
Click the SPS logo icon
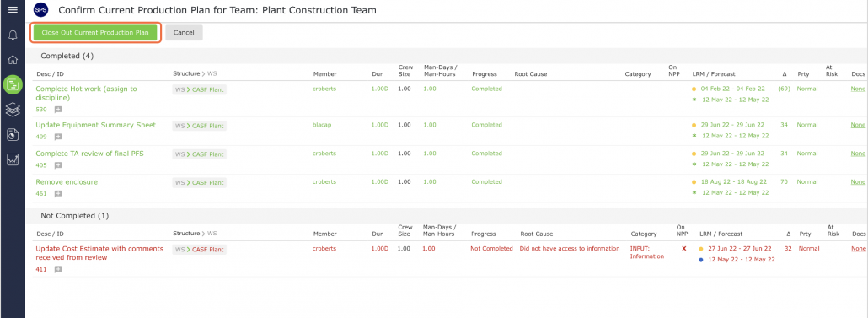pyautogui.click(x=41, y=10)
